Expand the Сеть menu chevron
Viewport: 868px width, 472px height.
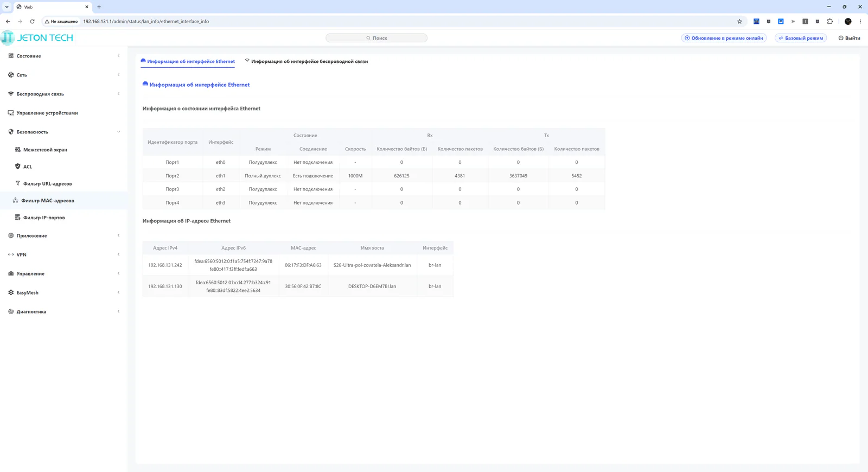[x=119, y=75]
